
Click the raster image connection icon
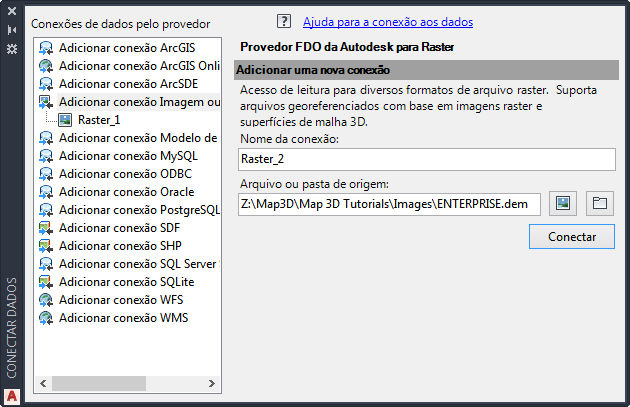pos(46,102)
